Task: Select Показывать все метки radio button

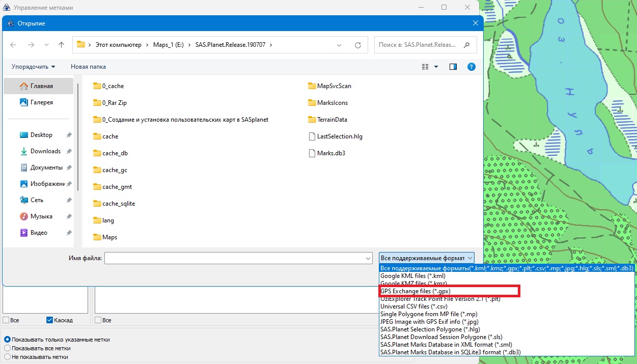Action: (x=7, y=348)
